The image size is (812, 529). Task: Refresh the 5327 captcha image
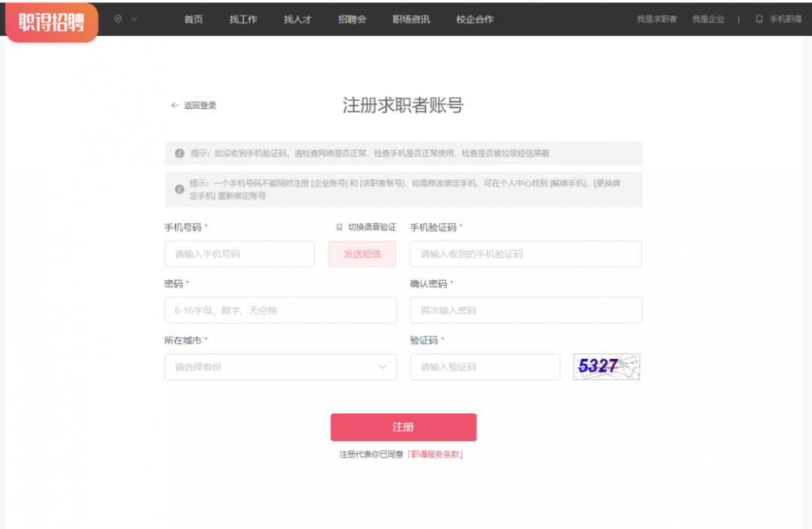[x=606, y=366]
